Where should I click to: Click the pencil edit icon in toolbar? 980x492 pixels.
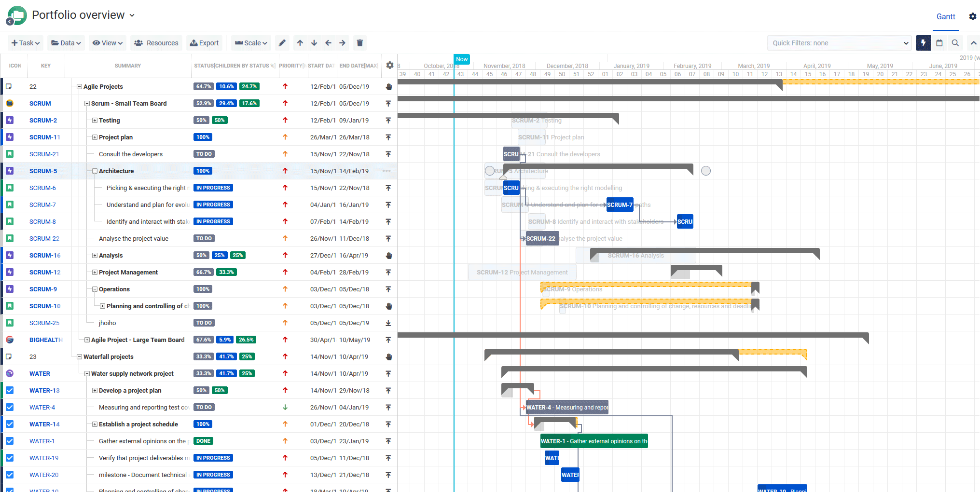[282, 43]
